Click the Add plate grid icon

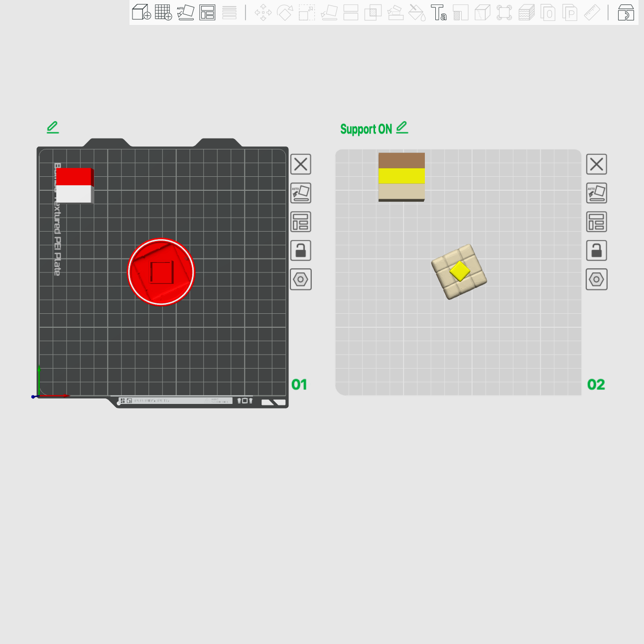point(163,12)
